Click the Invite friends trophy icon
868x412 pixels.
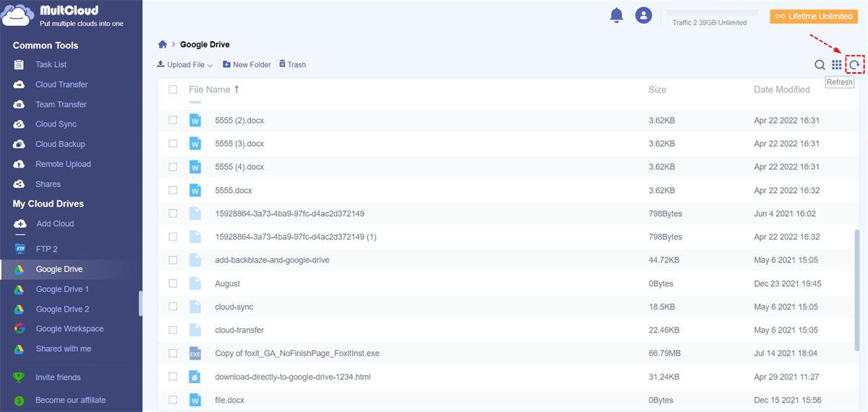click(x=20, y=377)
